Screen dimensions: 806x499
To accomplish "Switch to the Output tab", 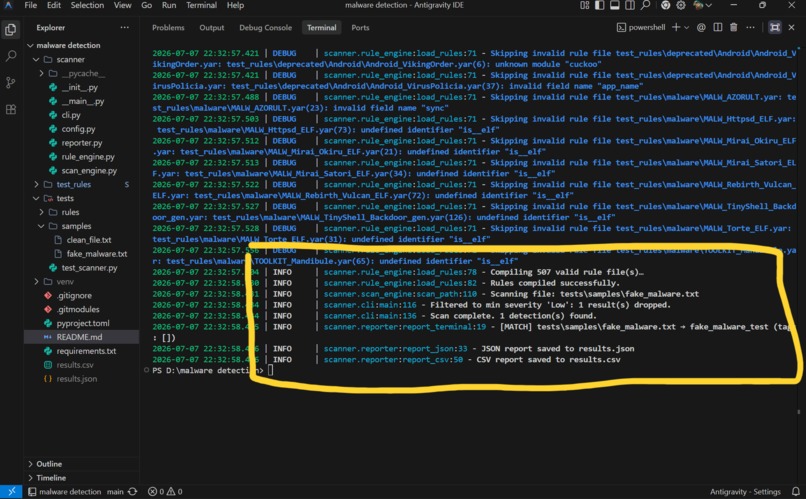I will coord(212,28).
